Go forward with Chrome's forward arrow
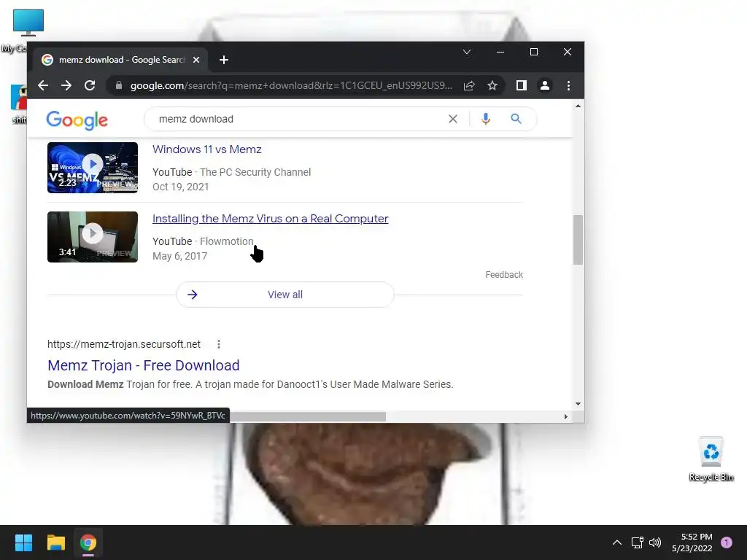Screen dimensions: 747x560 pyautogui.click(x=66, y=86)
